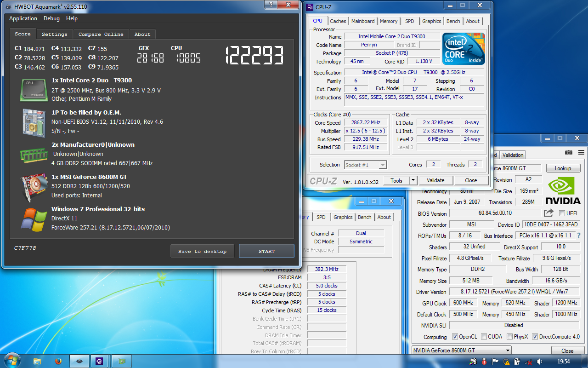The image size is (588, 368).
Task: Click the taskbar clock showing 19:54
Action: click(563, 362)
